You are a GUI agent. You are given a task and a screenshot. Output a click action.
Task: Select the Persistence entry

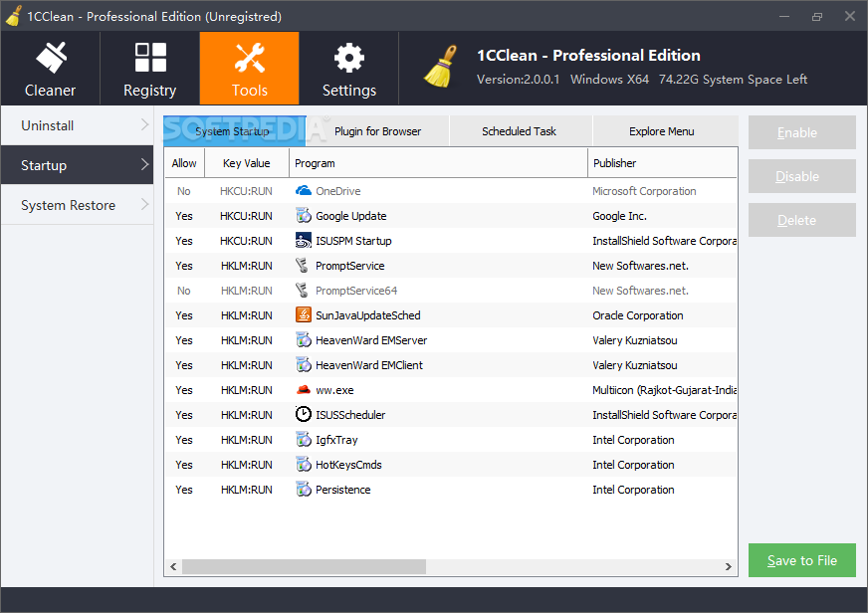click(342, 490)
